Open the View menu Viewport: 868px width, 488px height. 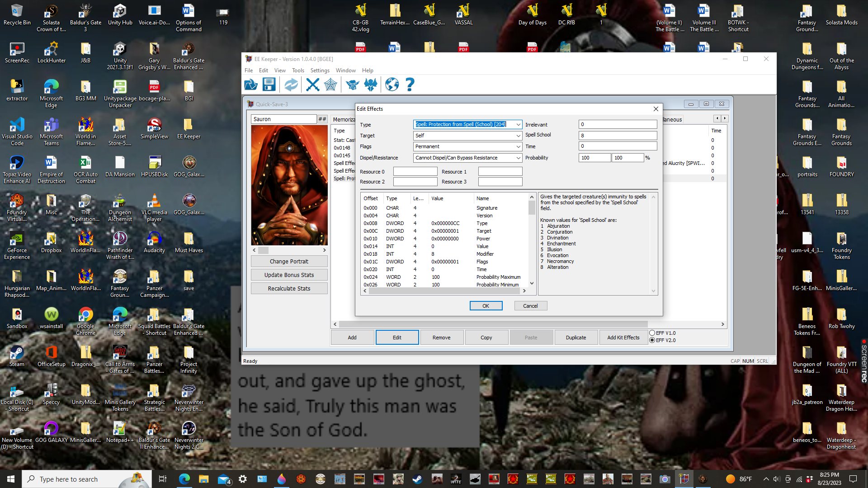(280, 70)
